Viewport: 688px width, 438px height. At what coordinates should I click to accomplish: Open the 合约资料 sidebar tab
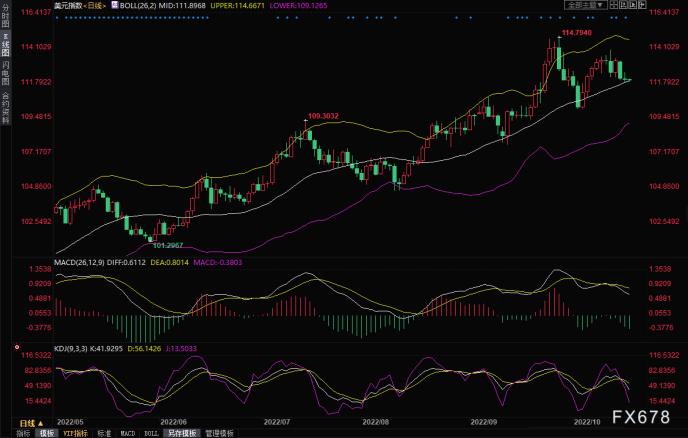click(x=5, y=108)
